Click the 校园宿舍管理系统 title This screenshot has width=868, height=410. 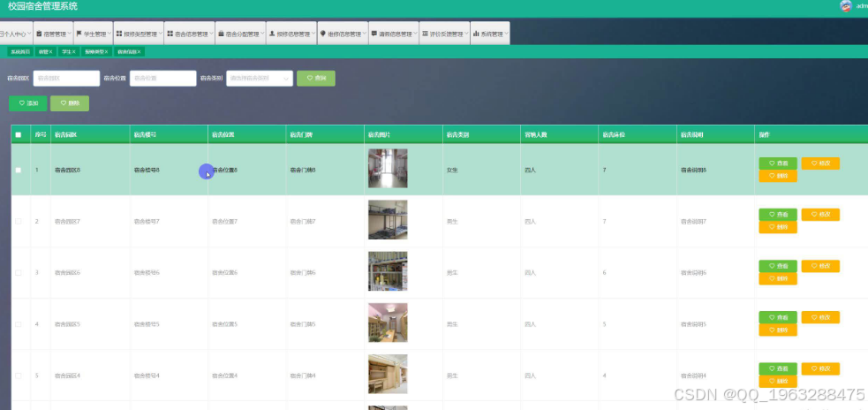tap(42, 7)
